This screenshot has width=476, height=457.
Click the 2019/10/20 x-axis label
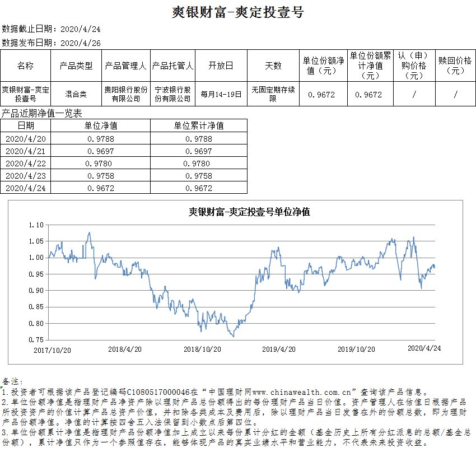point(356,349)
